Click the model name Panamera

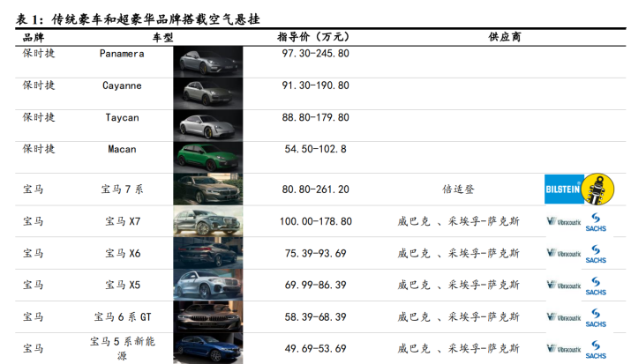coord(122,54)
